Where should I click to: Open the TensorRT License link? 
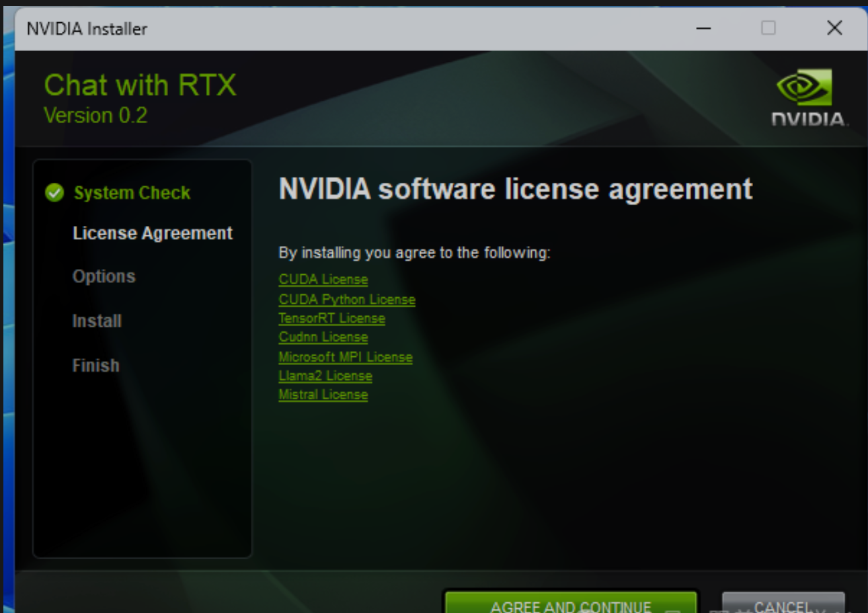332,318
